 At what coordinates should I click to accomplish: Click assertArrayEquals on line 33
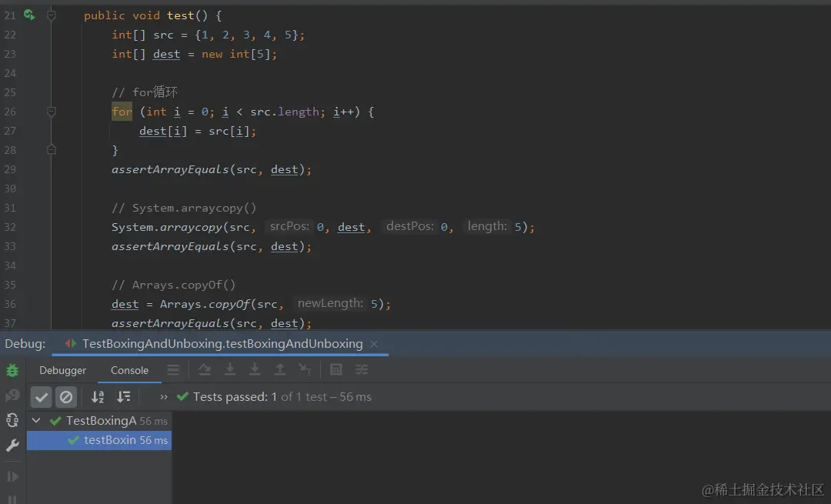pos(169,246)
